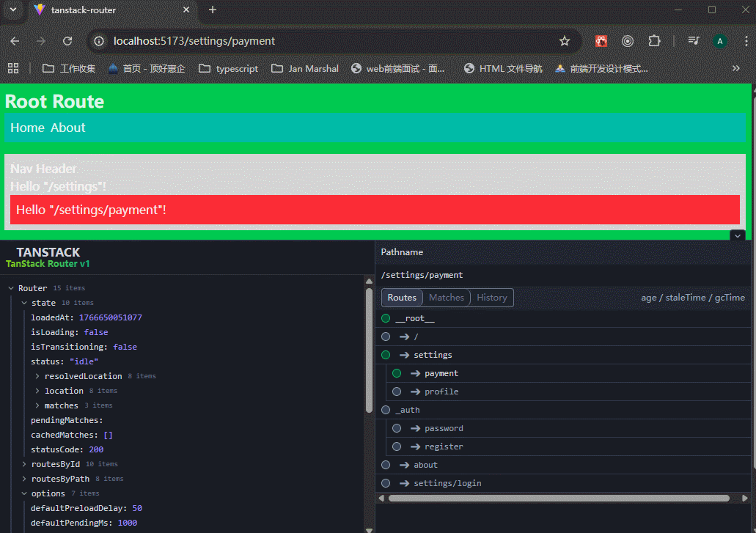The height and width of the screenshot is (533, 756).
Task: Click the About navigation link
Action: click(68, 128)
